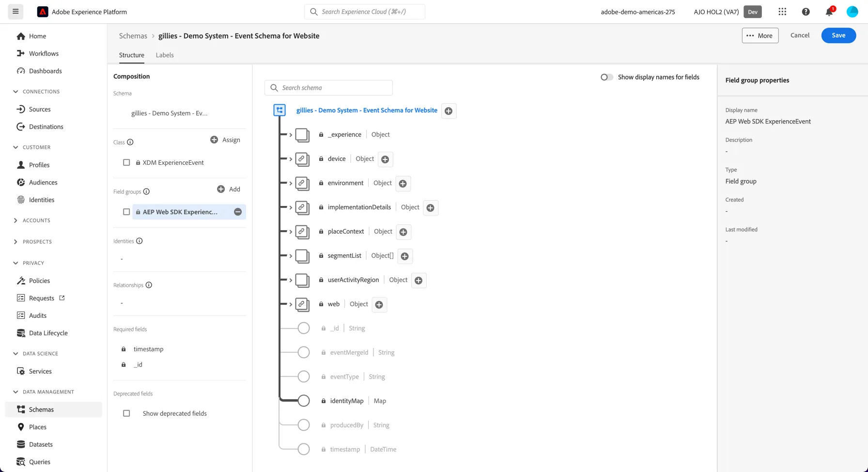Viewport: 868px width, 472px height.
Task: Expand the device object node
Action: click(291, 159)
